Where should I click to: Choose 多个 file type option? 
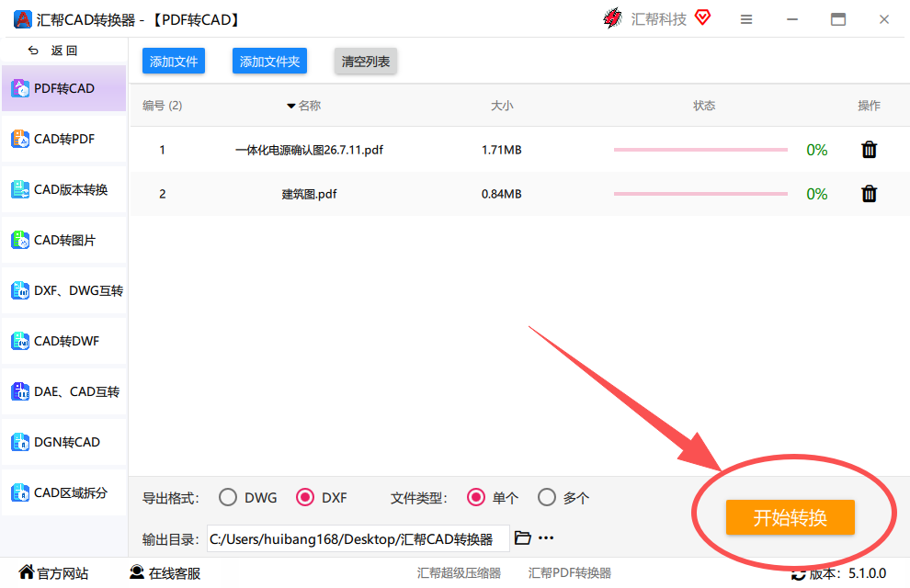[547, 498]
